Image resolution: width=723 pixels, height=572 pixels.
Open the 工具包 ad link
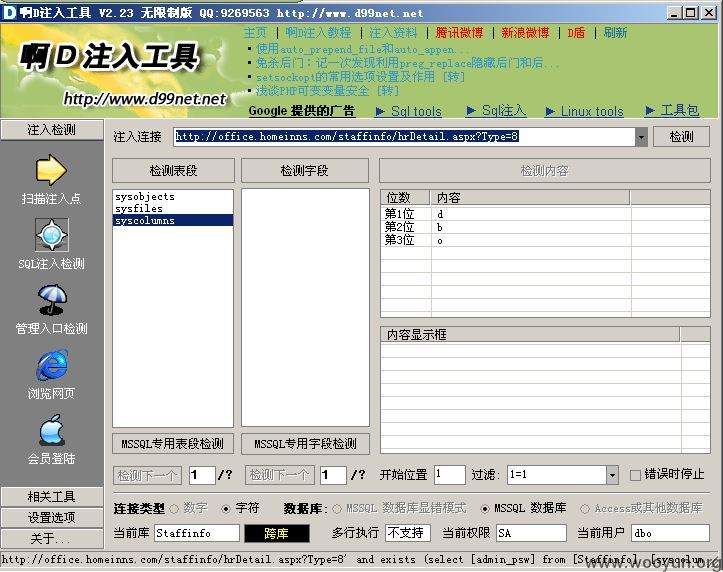click(673, 110)
